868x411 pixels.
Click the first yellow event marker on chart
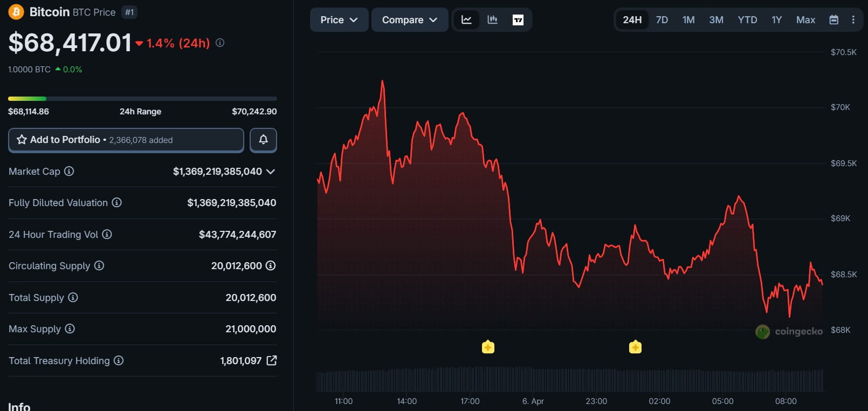[x=488, y=347]
